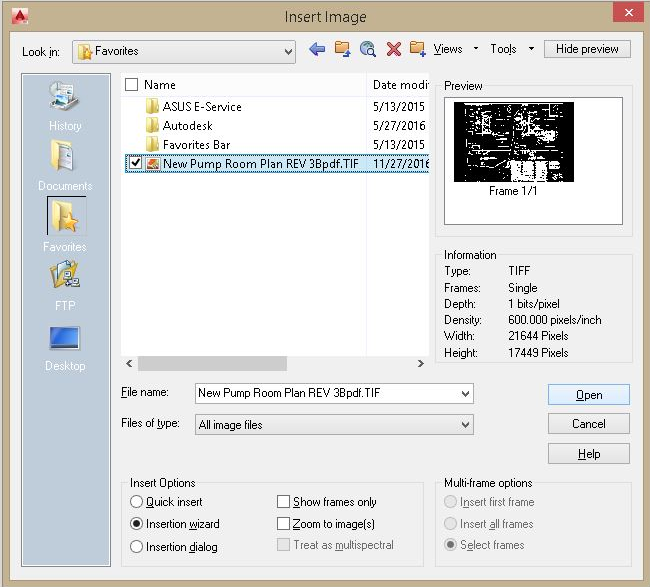This screenshot has height=587, width=650.
Task: Close the Insert Image dialog
Action: (x=628, y=12)
